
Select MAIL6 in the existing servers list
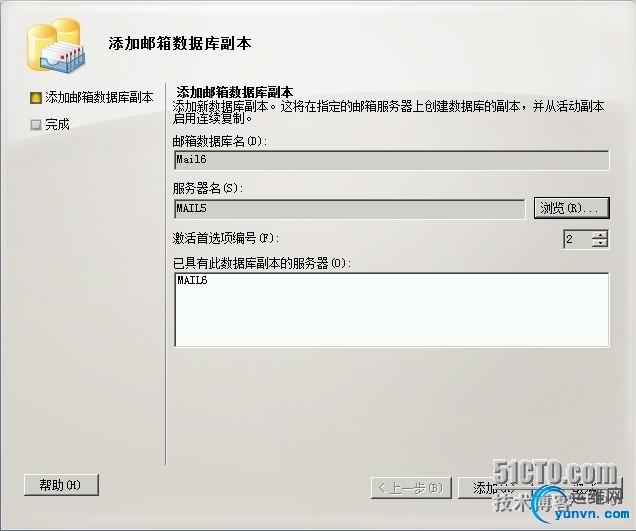(x=192, y=280)
